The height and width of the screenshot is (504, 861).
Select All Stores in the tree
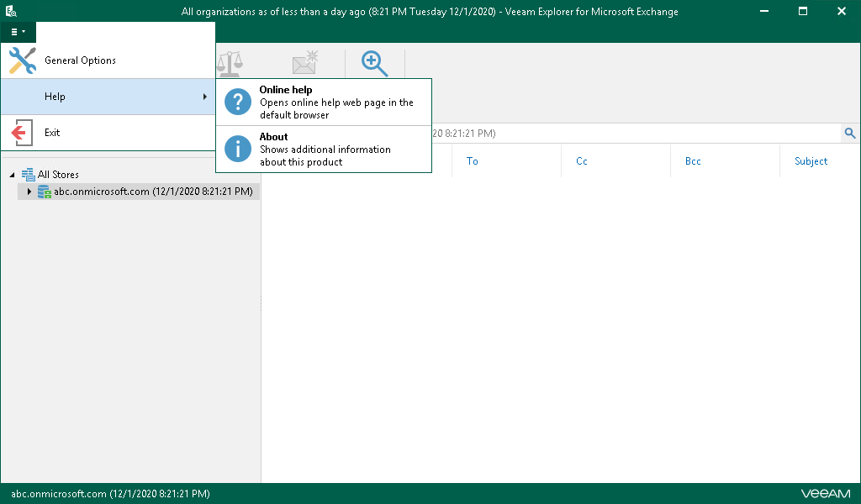pos(58,175)
